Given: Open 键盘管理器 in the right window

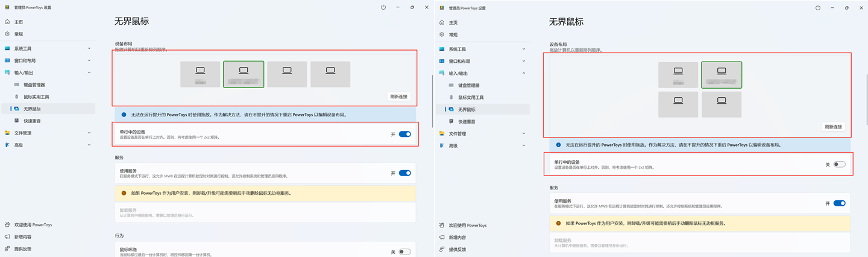Looking at the screenshot, I should coord(469,85).
